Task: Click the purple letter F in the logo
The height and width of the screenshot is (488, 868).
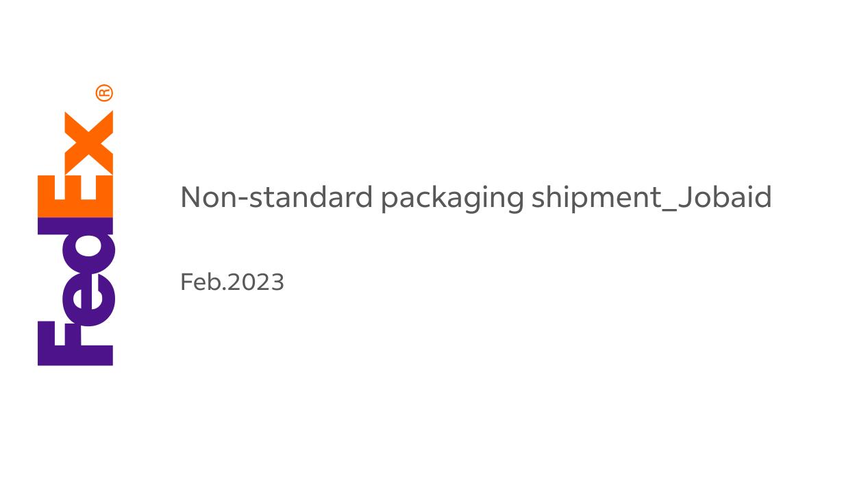Action: coord(74,343)
